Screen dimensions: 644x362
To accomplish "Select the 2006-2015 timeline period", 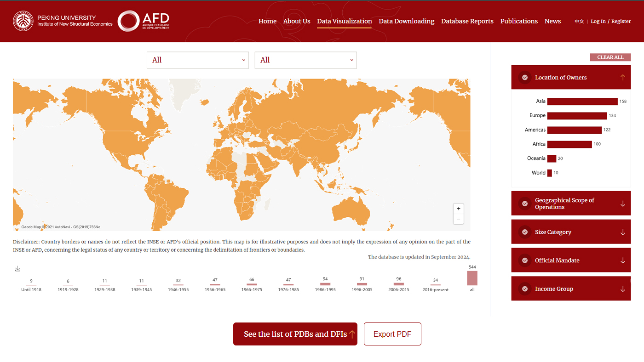I will 398,284.
